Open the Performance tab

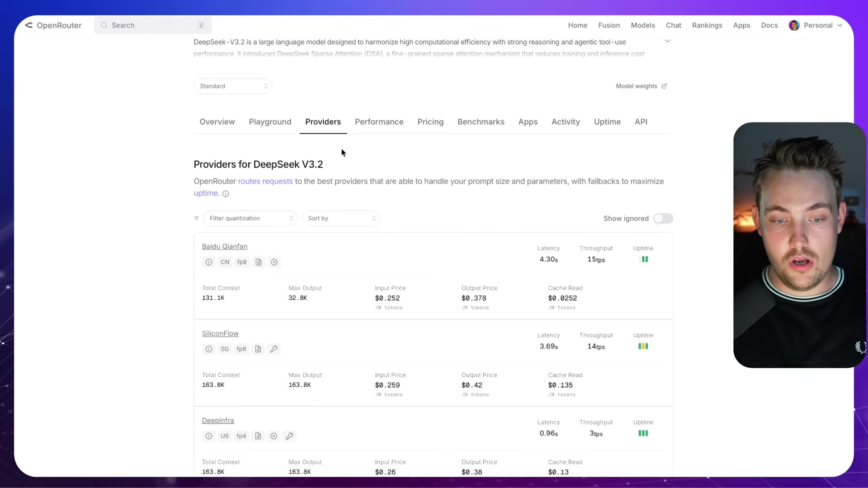(x=379, y=122)
